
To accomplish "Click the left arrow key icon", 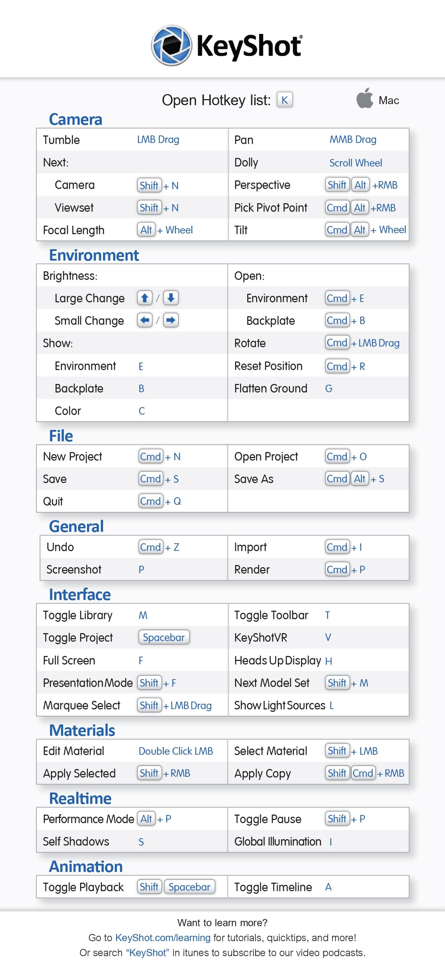I will tap(145, 320).
